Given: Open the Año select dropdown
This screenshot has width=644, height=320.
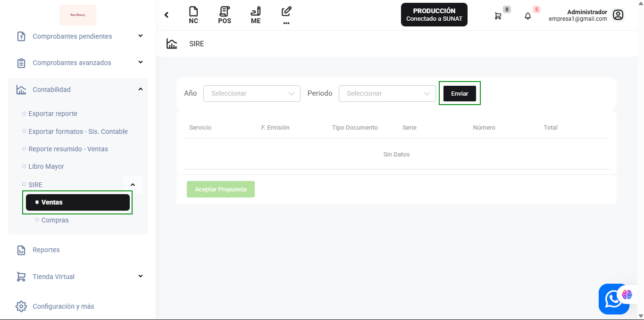Looking at the screenshot, I should click(x=251, y=93).
